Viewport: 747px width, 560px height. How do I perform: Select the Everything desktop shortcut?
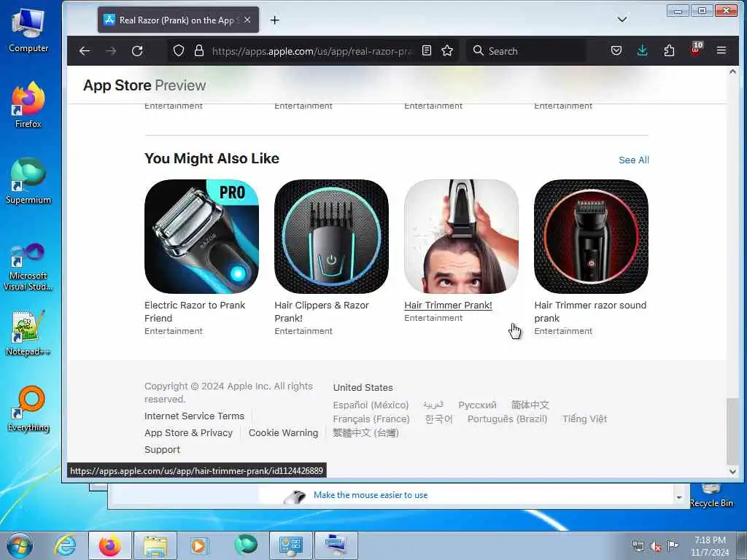pyautogui.click(x=28, y=408)
